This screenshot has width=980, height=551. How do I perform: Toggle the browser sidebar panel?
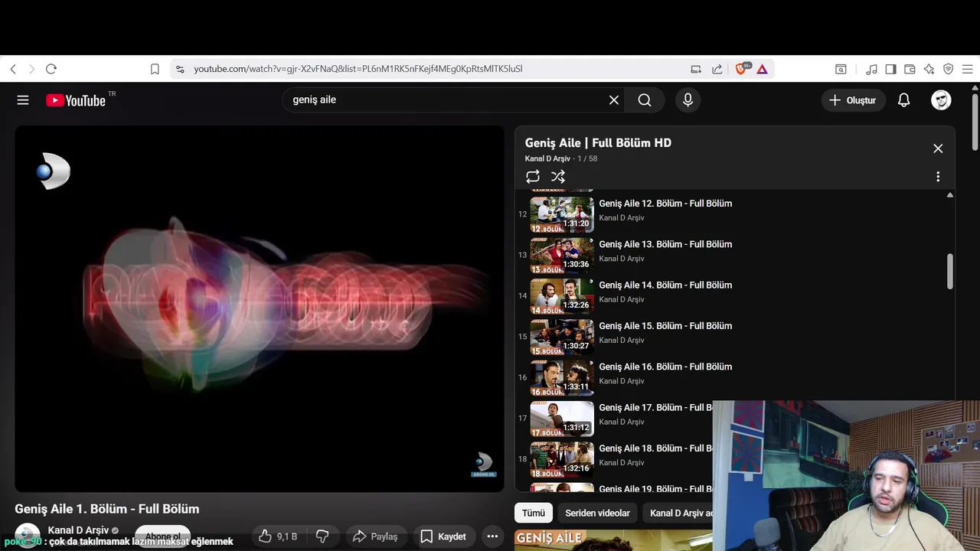(890, 69)
